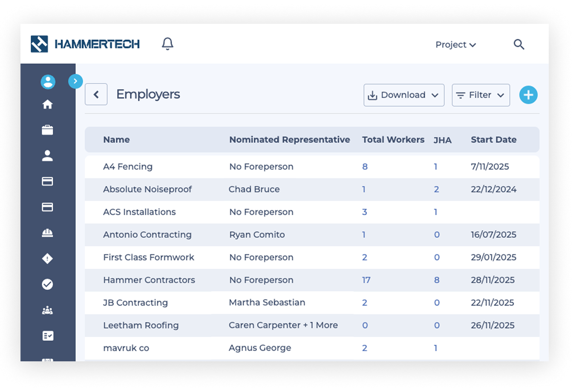Go back using the left arrow button
The height and width of the screenshot is (392, 576).
tap(96, 94)
